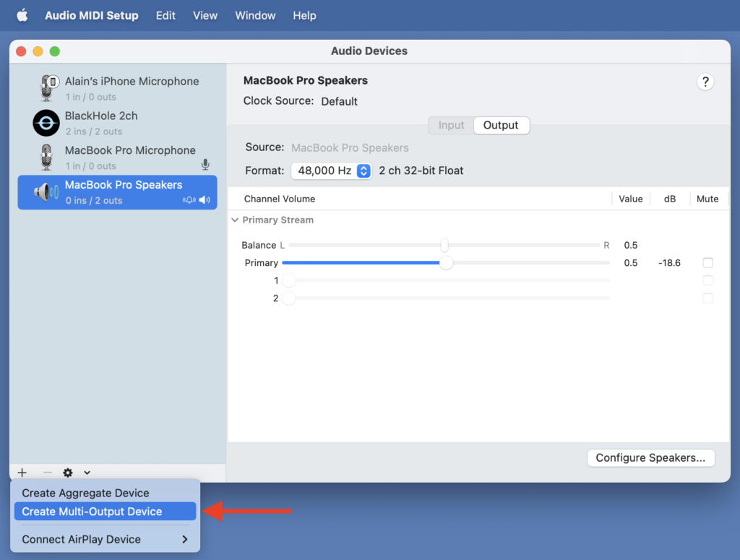Image resolution: width=740 pixels, height=560 pixels.
Task: Choose Create Aggregate Device
Action: 106,493
